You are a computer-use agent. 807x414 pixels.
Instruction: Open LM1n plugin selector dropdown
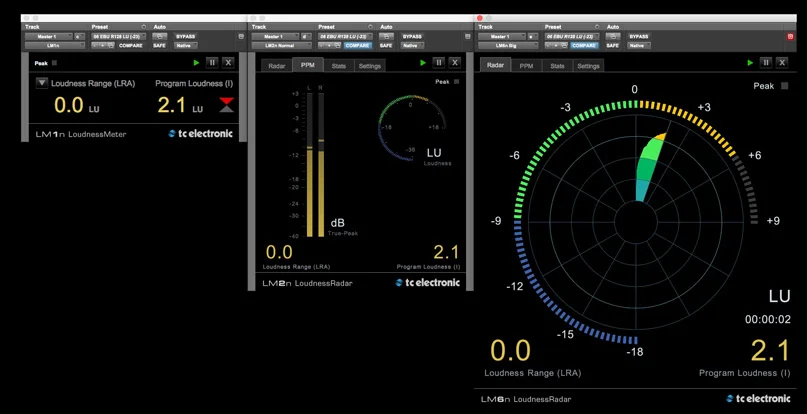click(54, 45)
